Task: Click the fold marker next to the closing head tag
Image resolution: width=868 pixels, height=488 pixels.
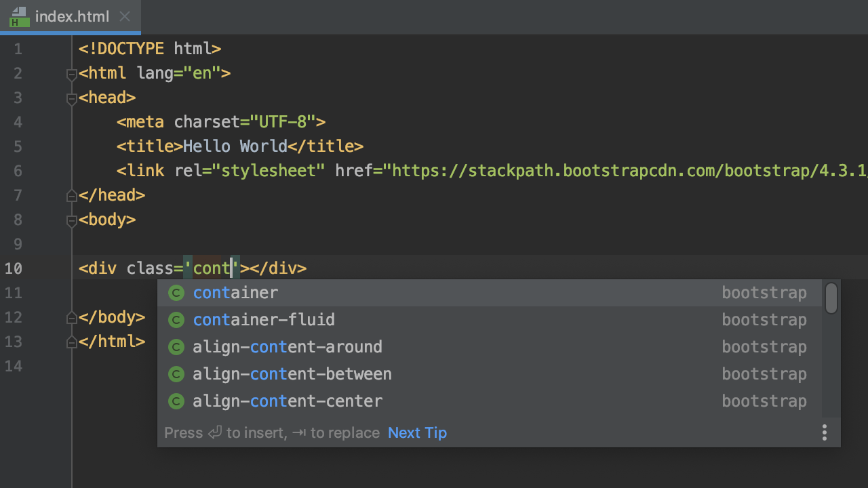Action: tap(71, 195)
